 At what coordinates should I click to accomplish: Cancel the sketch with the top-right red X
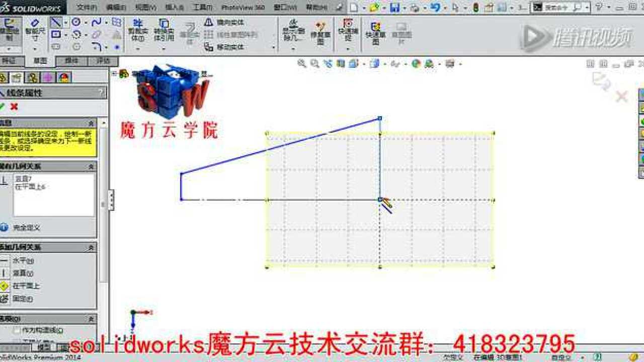[622, 96]
